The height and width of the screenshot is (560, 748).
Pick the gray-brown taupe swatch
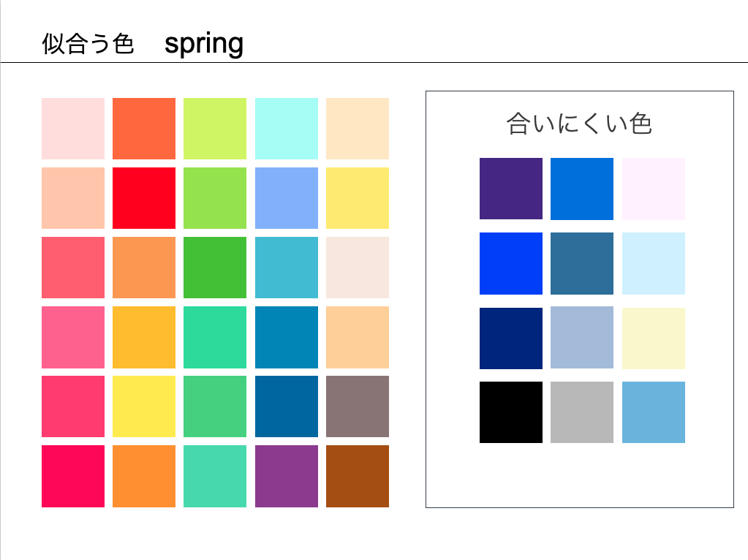358,406
